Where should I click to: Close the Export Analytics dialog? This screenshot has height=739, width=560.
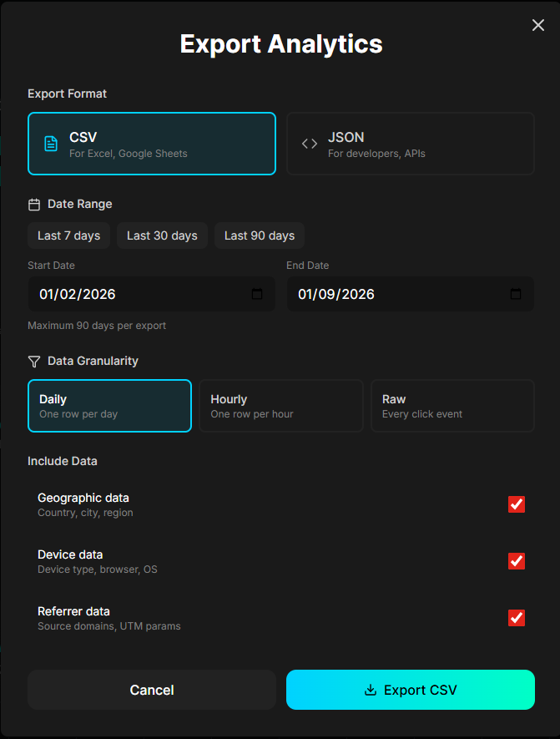[x=537, y=25]
